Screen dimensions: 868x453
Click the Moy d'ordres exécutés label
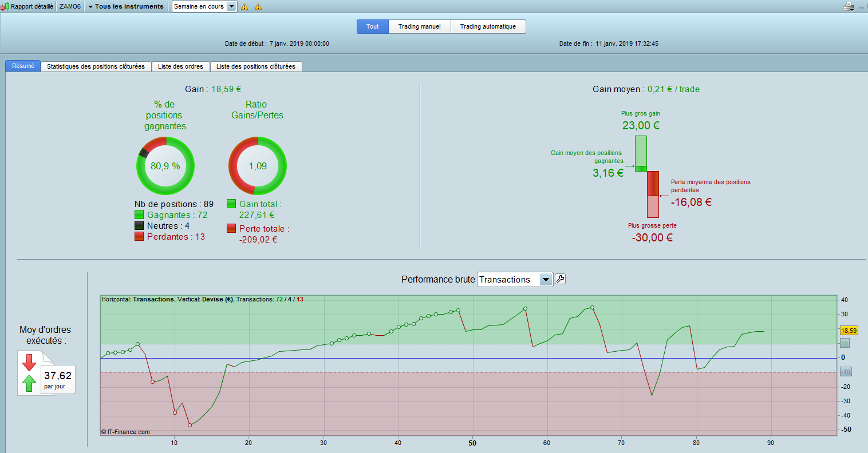45,335
